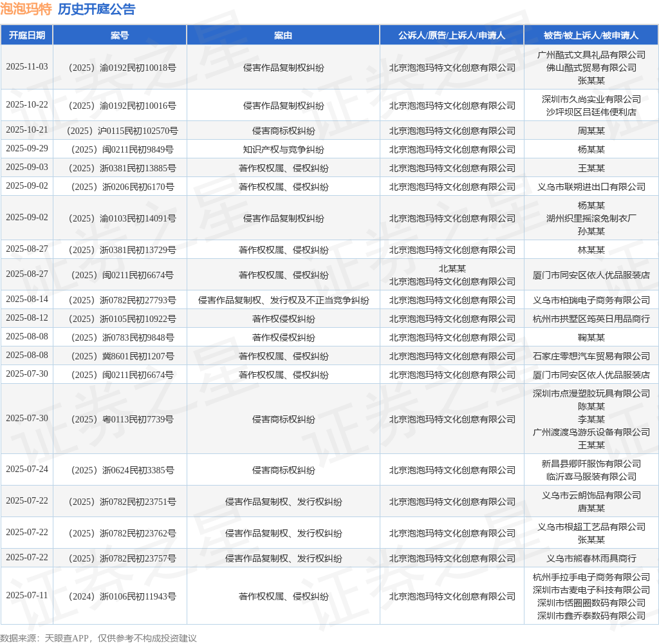The height and width of the screenshot is (644, 659).
Task: Click defendant 周某某
Action: point(591,131)
